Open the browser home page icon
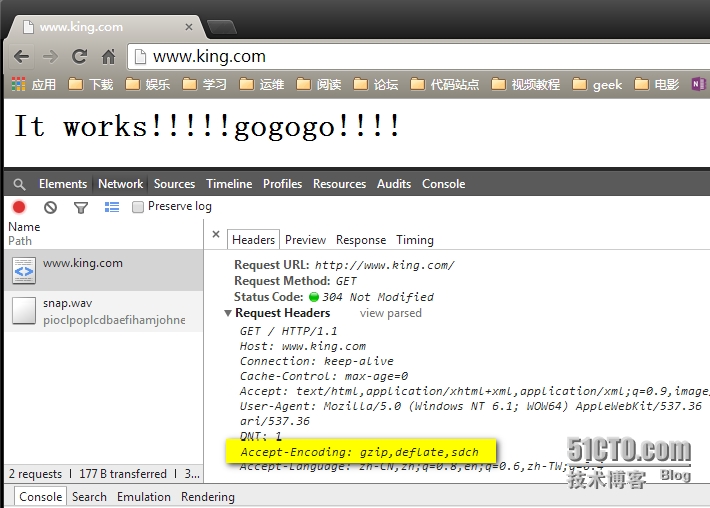The height and width of the screenshot is (508, 710). (x=108, y=57)
